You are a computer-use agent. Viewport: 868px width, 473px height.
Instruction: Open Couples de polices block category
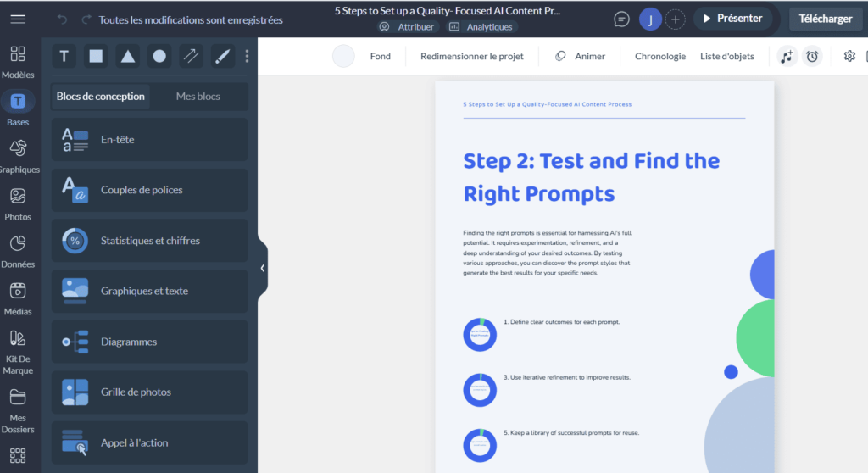[149, 190]
